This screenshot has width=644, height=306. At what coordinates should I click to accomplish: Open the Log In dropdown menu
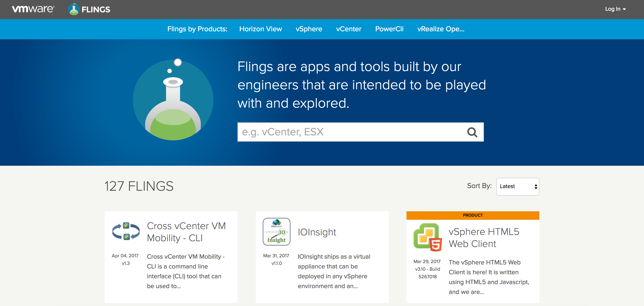pos(615,9)
